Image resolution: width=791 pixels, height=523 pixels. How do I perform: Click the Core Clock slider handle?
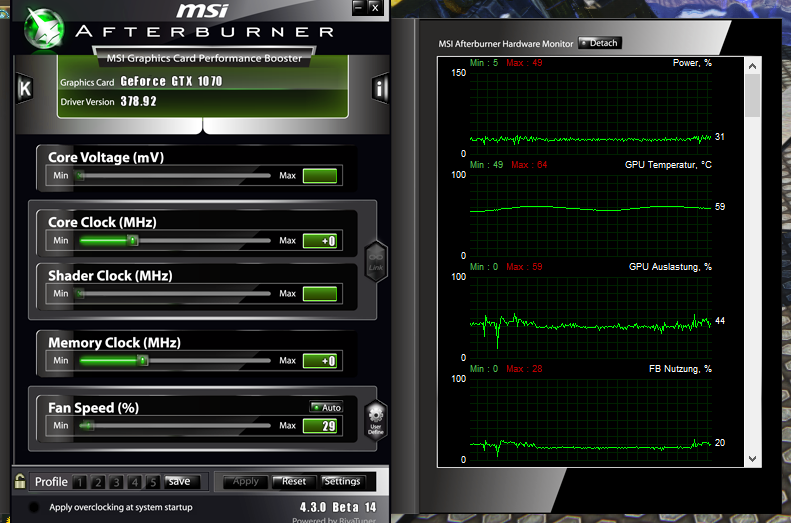tap(133, 241)
